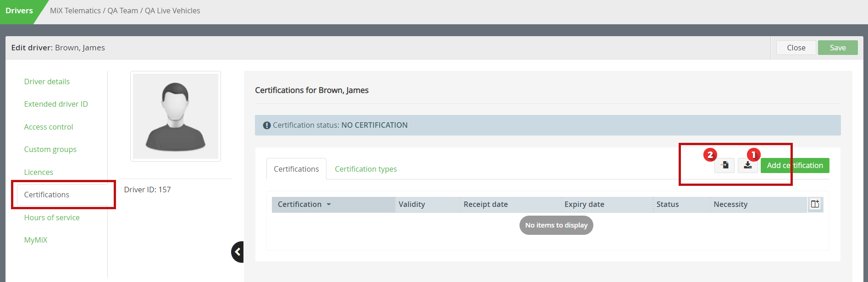This screenshot has width=868, height=282.
Task: Click the Driver ID: 157 text
Action: [x=147, y=190]
